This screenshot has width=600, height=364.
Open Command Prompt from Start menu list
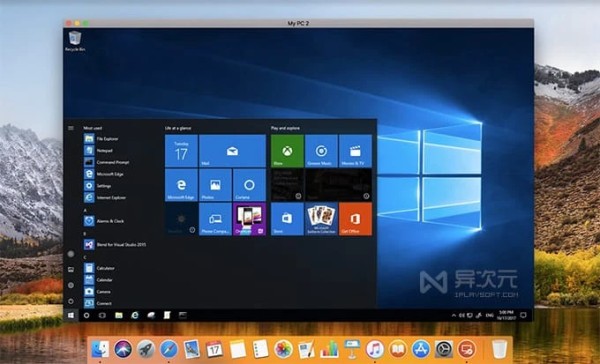click(107, 162)
